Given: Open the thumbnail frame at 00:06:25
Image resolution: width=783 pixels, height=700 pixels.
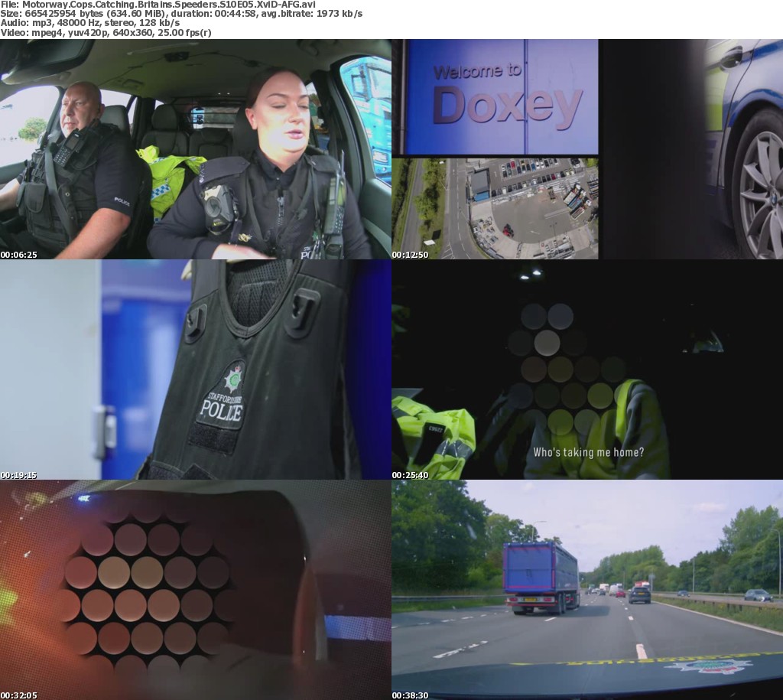Looking at the screenshot, I should click(x=196, y=149).
